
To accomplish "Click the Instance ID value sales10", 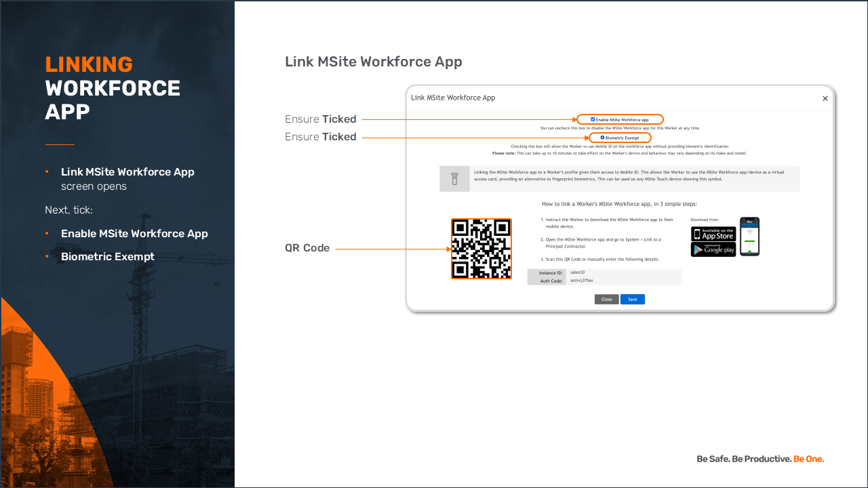I will coord(578,272).
